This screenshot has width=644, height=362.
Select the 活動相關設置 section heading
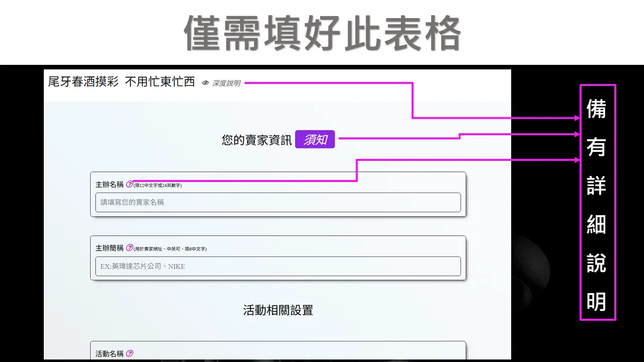point(277,310)
